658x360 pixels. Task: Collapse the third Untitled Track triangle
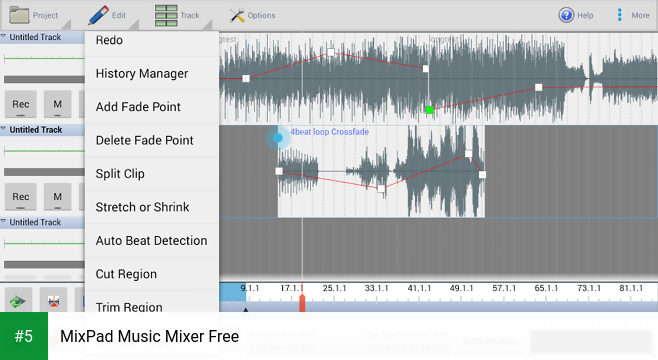pos(4,222)
